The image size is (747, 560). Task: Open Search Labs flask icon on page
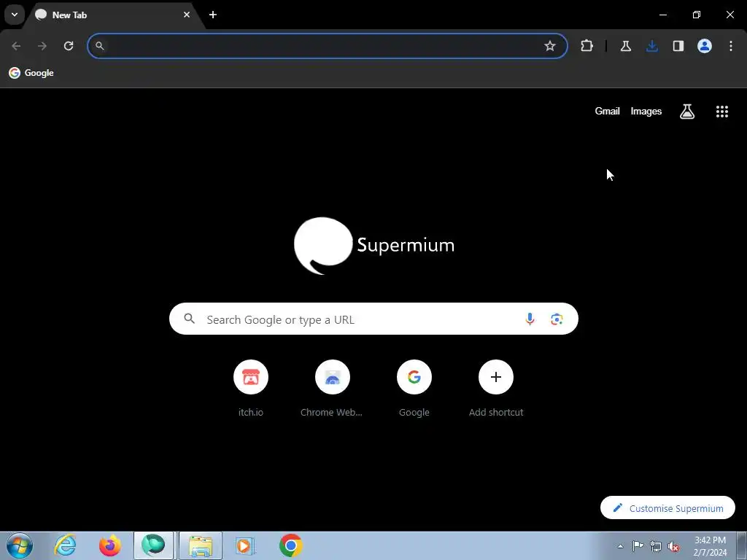tap(687, 112)
